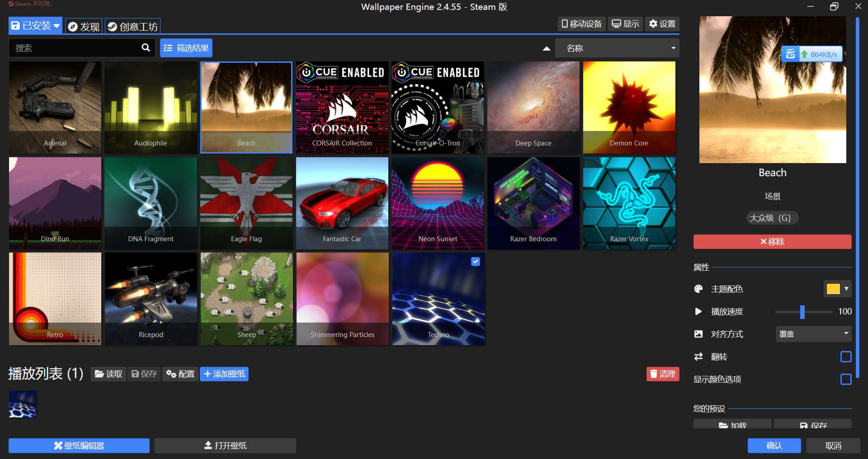Select the Corsair-O-Tron wallpaper
The image size is (868, 459).
point(438,108)
